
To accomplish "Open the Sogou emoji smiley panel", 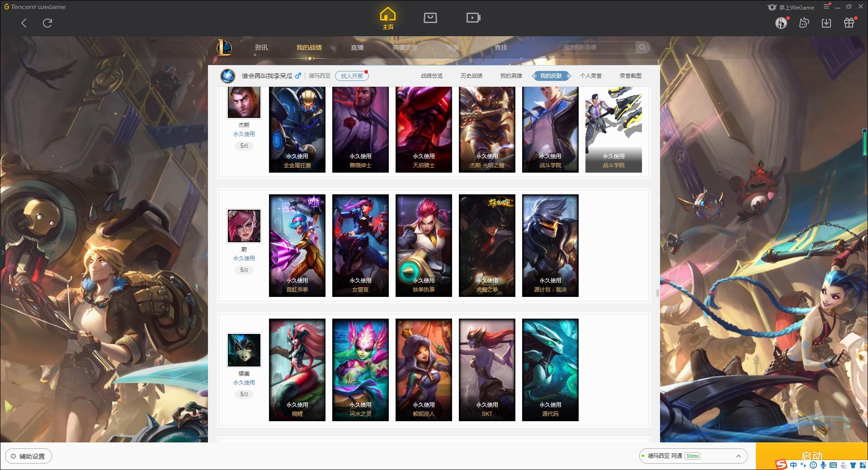I will [x=813, y=465].
